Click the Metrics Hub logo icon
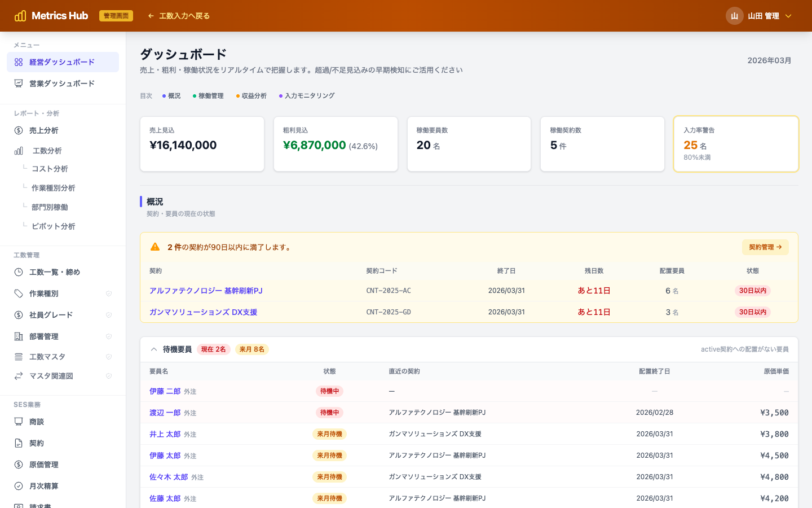Screen dimensions: 812x508 (20, 16)
